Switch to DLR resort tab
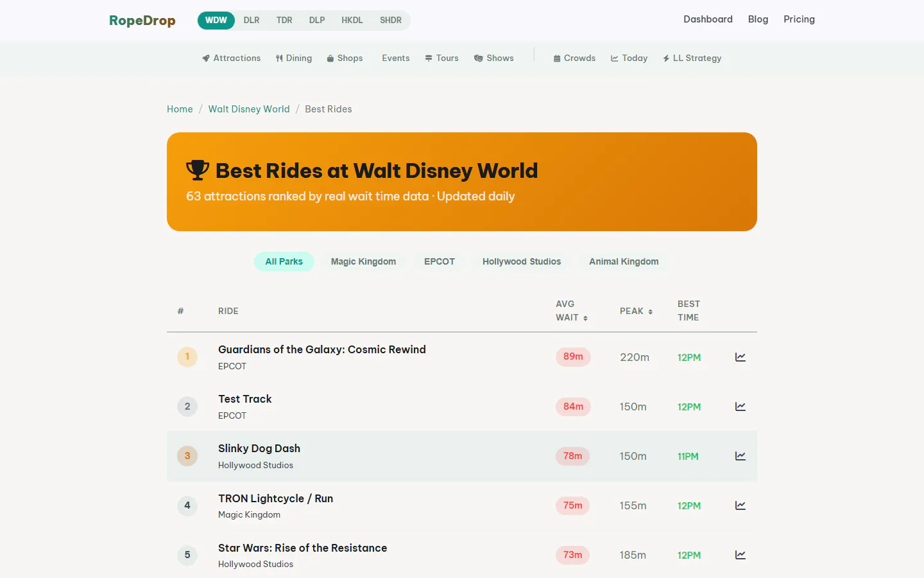Viewport: 924px width, 578px height. [252, 20]
